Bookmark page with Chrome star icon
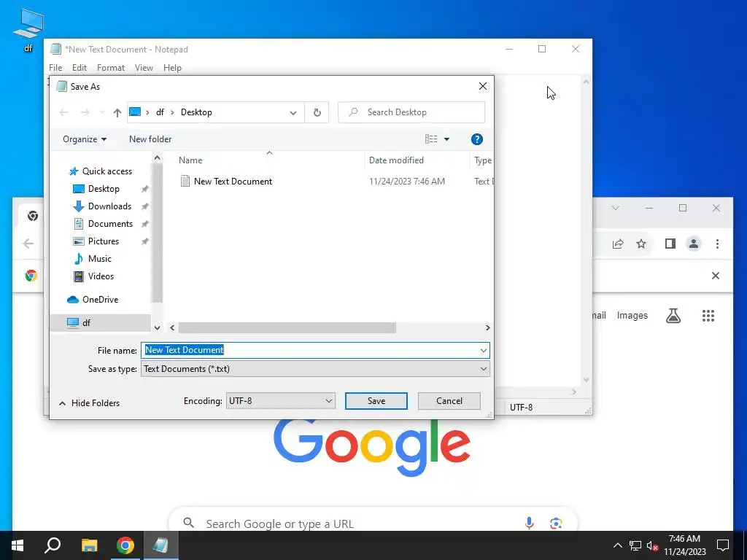Image resolution: width=747 pixels, height=560 pixels. tap(641, 244)
